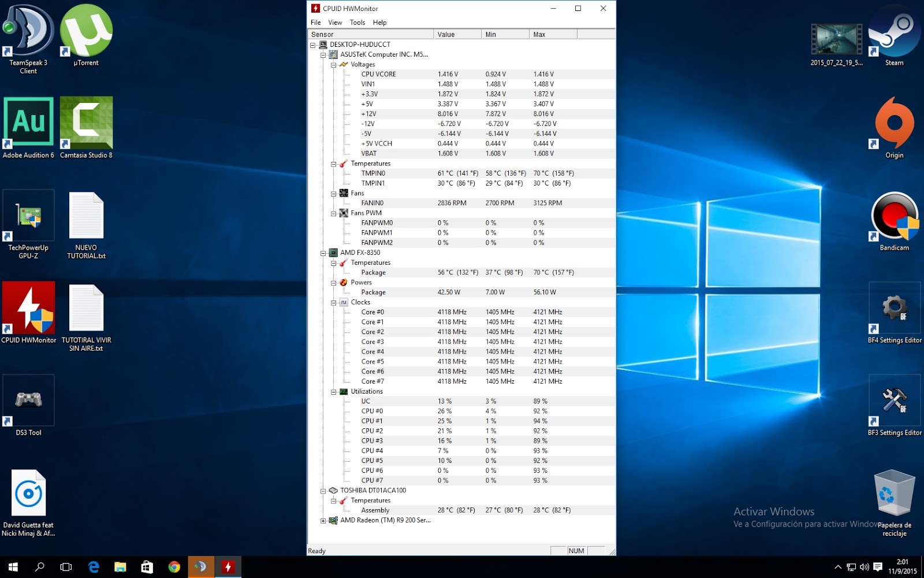
Task: Open the Windows Store taskbar icon
Action: coord(147,567)
